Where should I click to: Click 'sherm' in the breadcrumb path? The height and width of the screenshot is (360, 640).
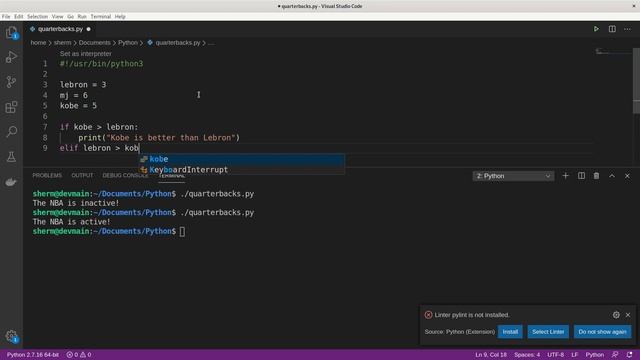tap(62, 42)
